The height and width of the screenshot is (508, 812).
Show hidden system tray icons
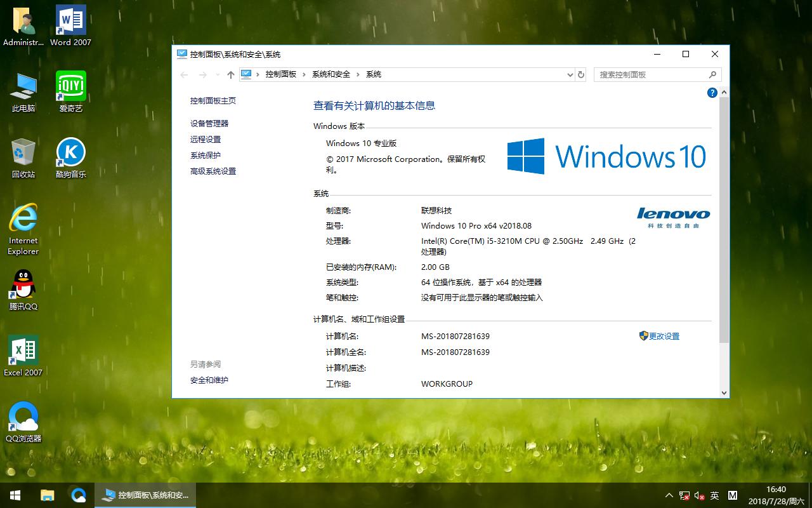669,495
